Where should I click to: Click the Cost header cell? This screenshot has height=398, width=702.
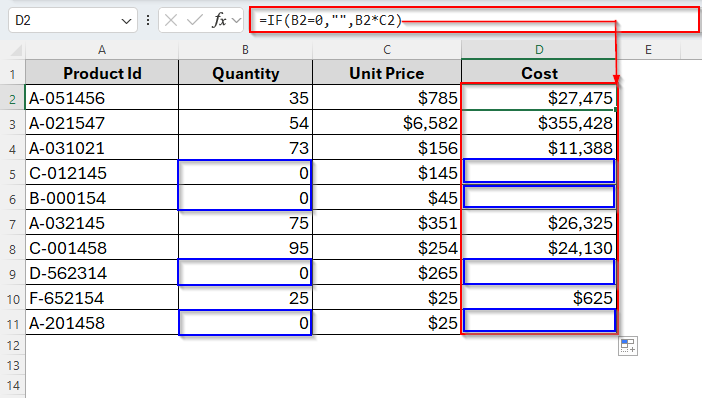click(539, 73)
